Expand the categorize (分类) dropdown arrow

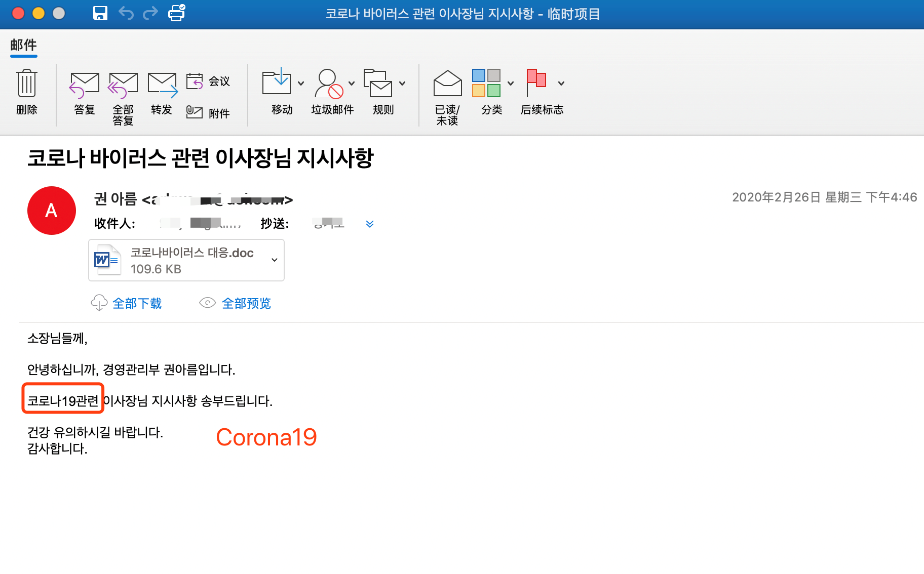click(x=511, y=84)
